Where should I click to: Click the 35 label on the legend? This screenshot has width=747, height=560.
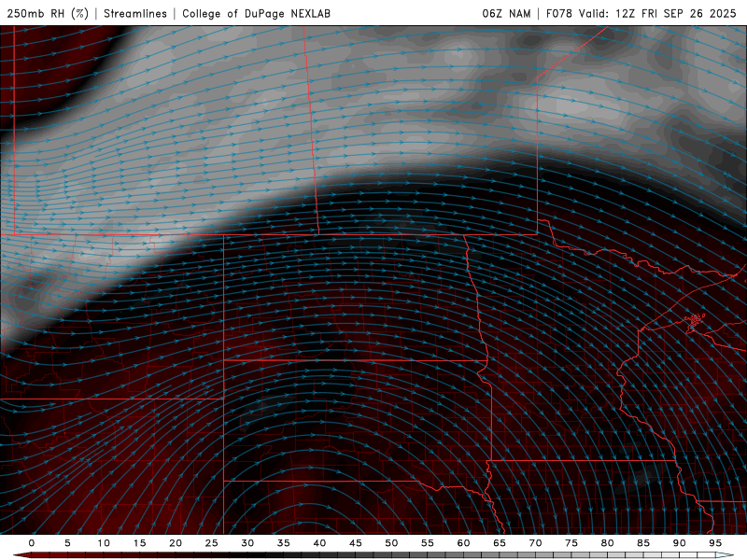tap(284, 543)
